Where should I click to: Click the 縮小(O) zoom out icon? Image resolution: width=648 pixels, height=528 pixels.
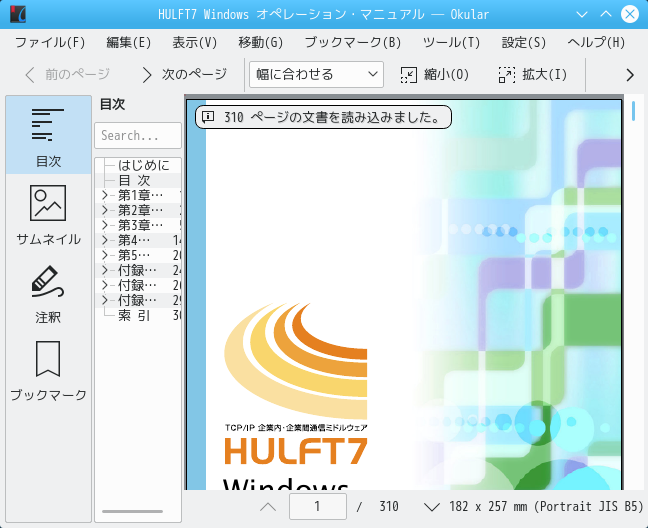408,75
